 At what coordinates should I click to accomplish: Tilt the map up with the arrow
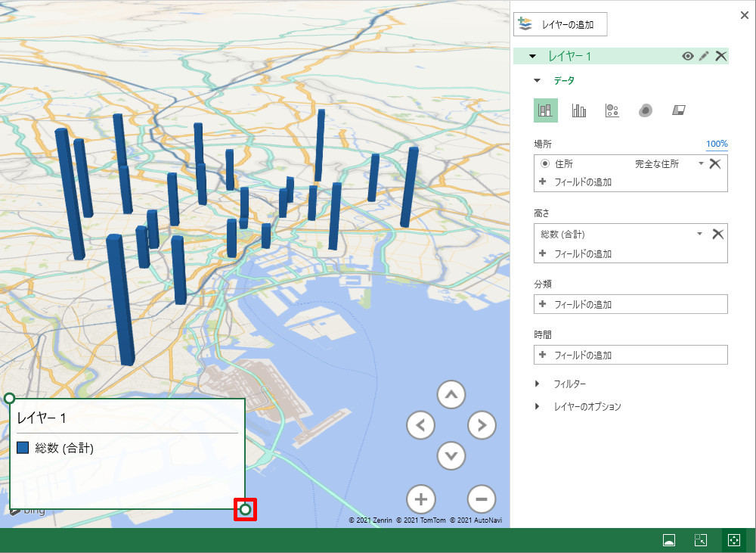(451, 394)
